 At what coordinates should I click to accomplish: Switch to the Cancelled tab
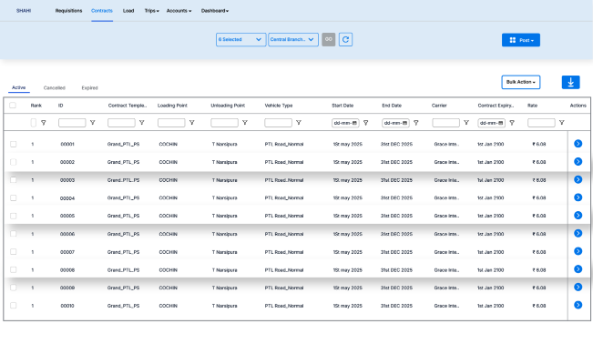[x=54, y=88]
